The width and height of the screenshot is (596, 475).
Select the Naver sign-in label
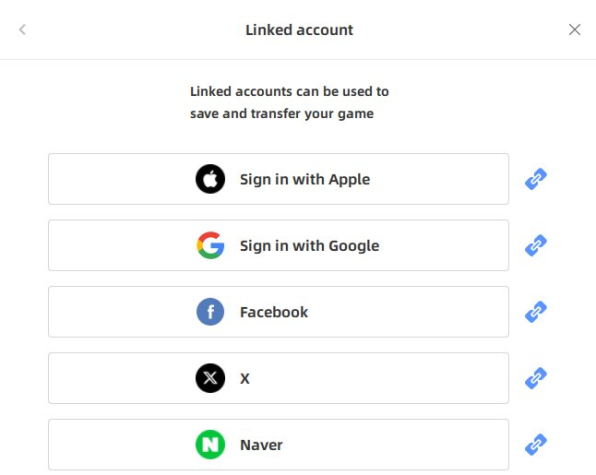click(x=261, y=445)
